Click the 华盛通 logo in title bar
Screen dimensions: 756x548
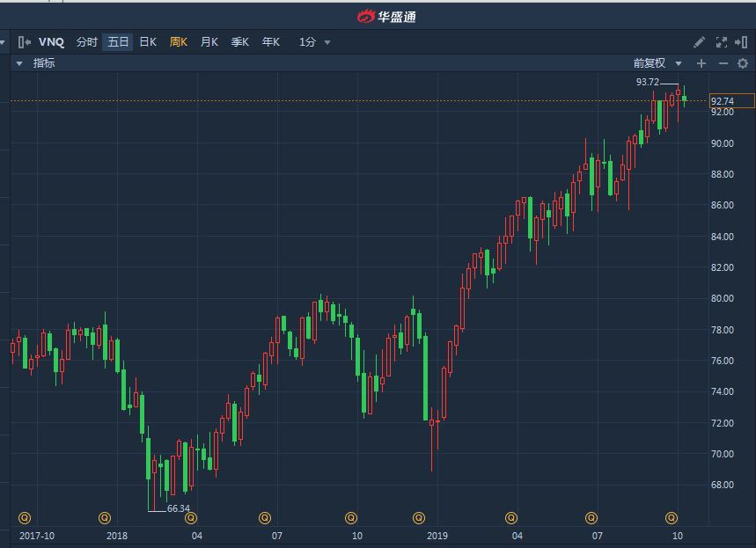[385, 15]
